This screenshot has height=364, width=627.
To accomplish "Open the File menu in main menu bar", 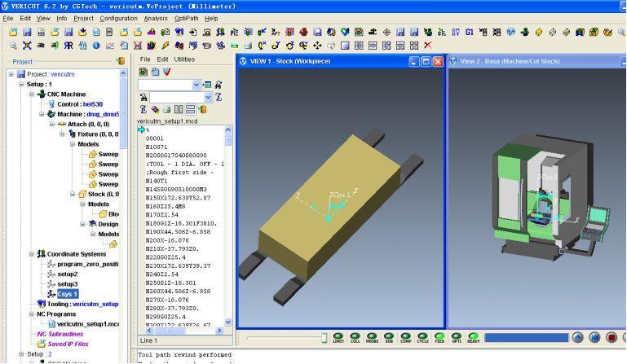I will pos(8,19).
